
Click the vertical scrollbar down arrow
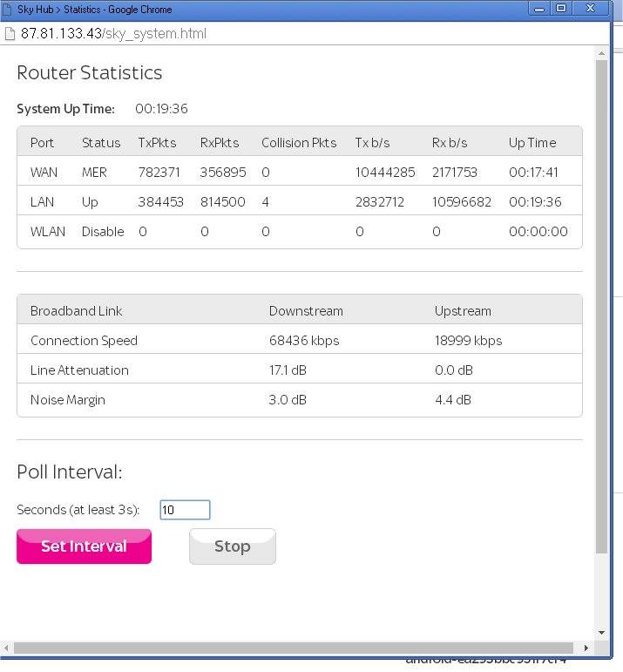click(601, 633)
